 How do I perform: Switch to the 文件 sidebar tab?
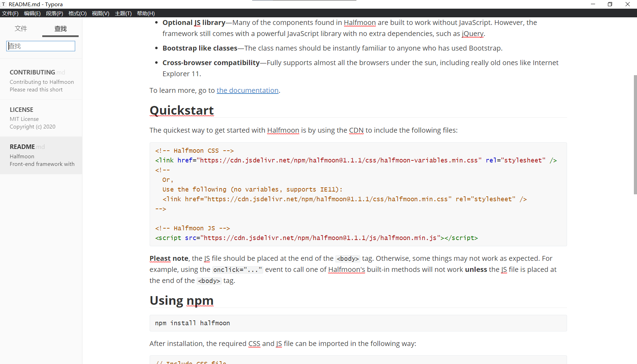(21, 28)
